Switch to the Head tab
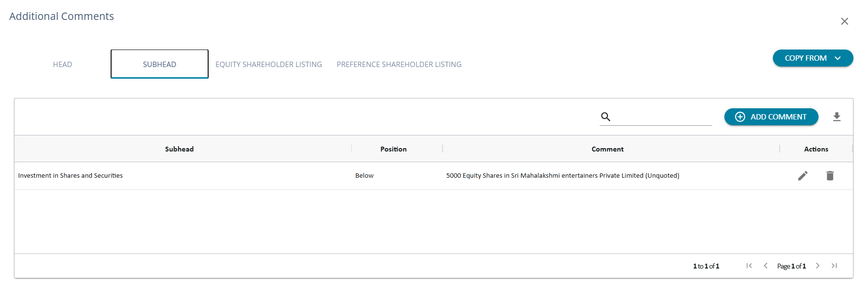Screen dimensions: 868x286 63,65
